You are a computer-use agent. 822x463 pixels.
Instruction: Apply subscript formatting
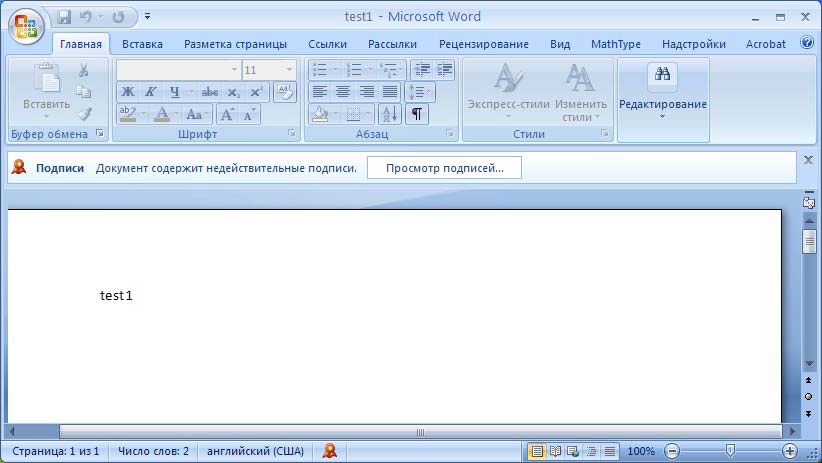point(233,92)
